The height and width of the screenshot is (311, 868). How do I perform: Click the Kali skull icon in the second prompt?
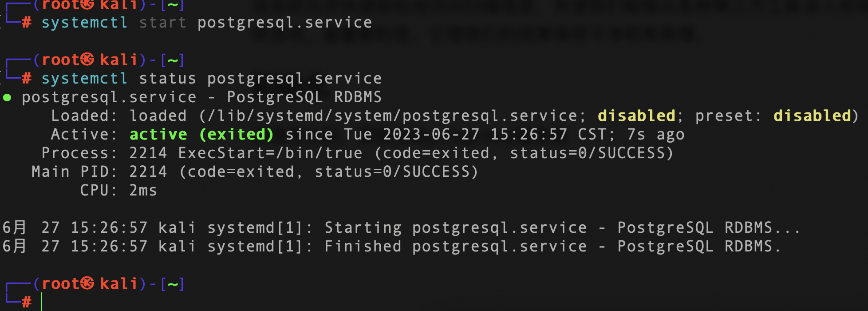pyautogui.click(x=87, y=60)
